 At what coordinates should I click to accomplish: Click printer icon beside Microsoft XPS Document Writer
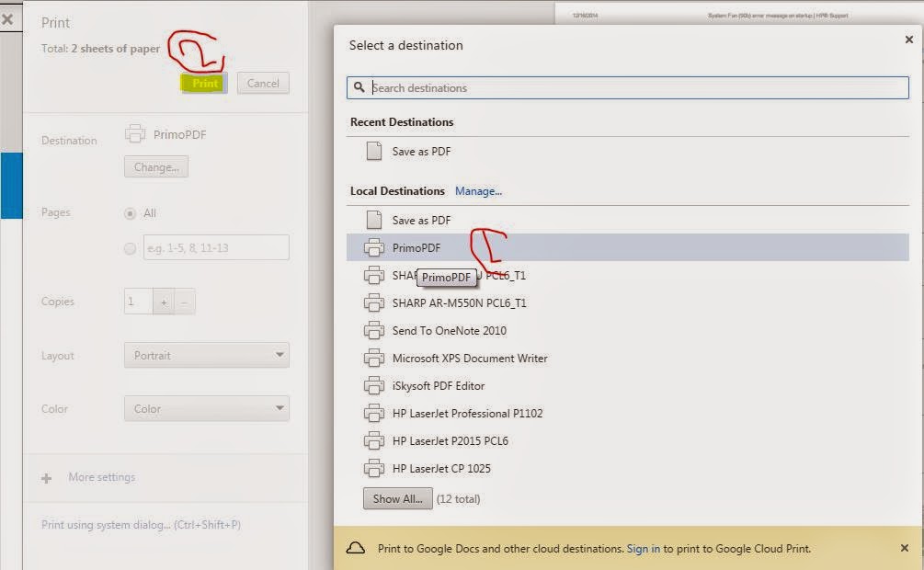click(x=374, y=359)
